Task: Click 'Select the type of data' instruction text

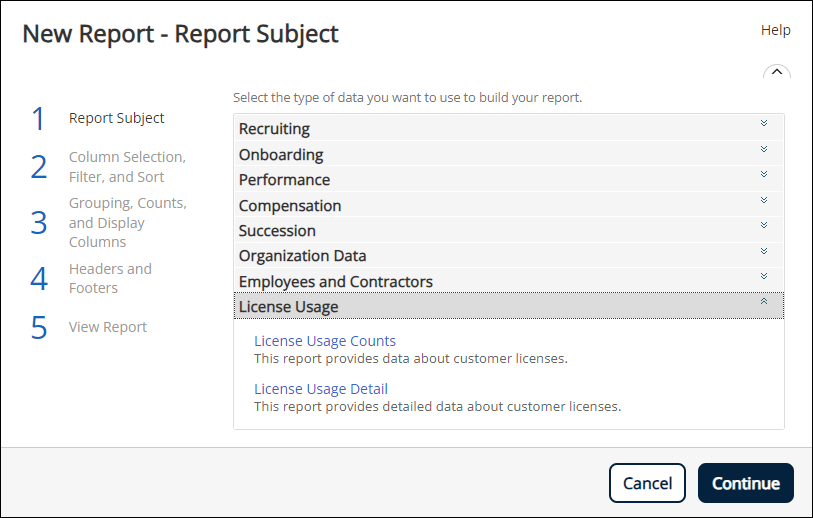Action: pyautogui.click(x=408, y=97)
